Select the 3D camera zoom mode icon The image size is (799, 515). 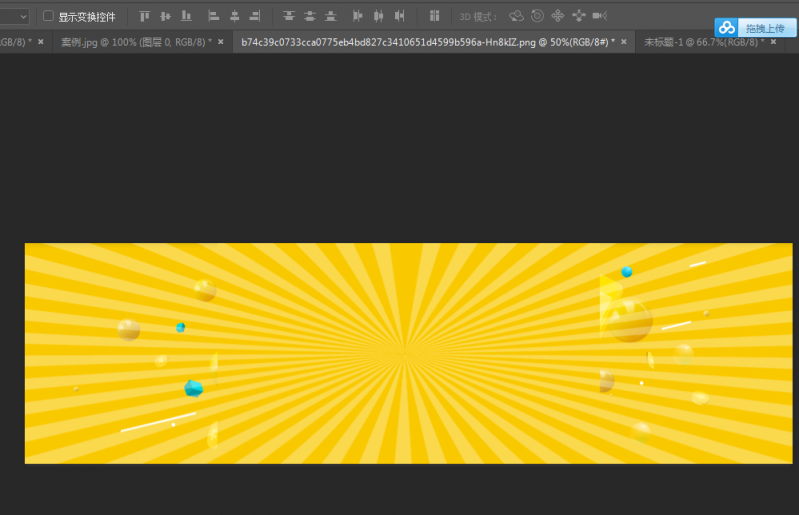click(x=599, y=16)
